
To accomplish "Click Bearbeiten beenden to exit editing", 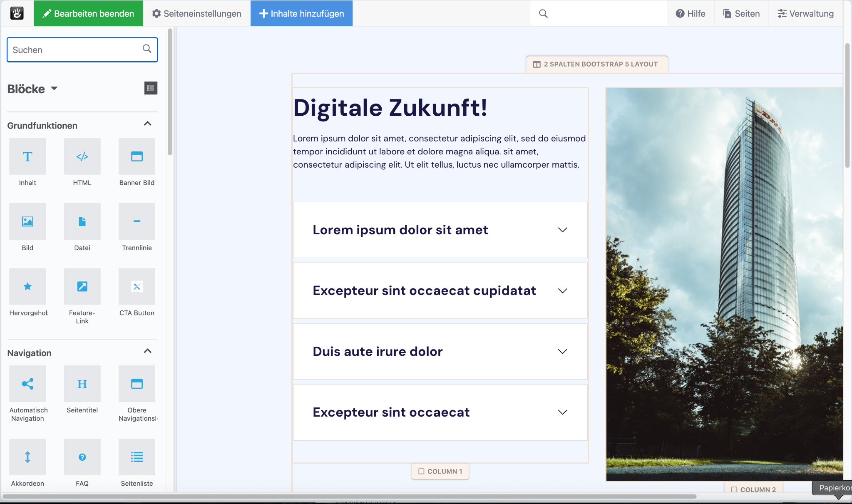I will point(88,13).
